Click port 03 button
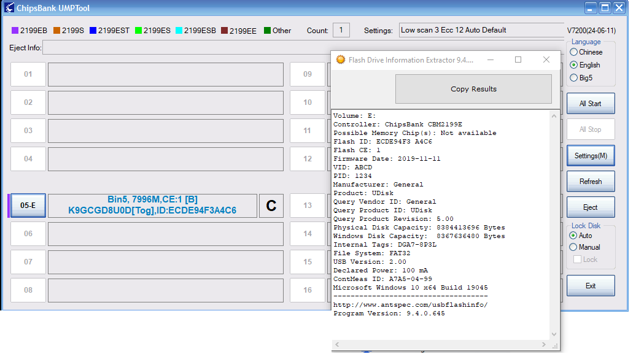 28,131
